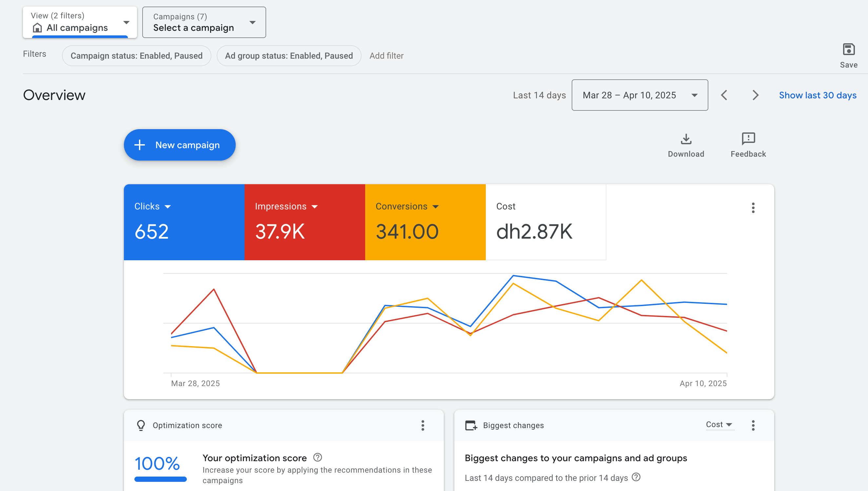
Task: Open the date range Mar 28 – Apr 10 picker
Action: click(640, 95)
